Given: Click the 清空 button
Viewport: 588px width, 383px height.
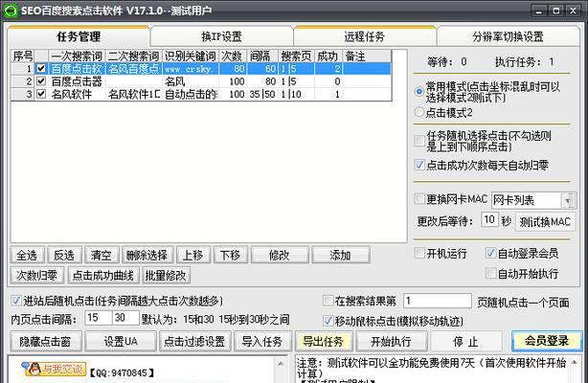Looking at the screenshot, I should coord(102,256).
